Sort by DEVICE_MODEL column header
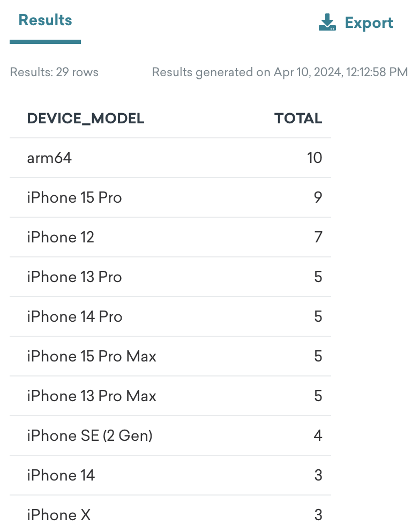 click(x=86, y=119)
